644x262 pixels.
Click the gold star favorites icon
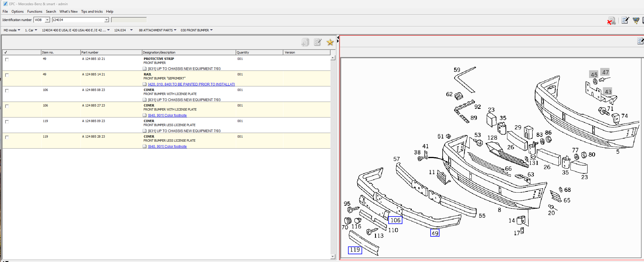(330, 42)
